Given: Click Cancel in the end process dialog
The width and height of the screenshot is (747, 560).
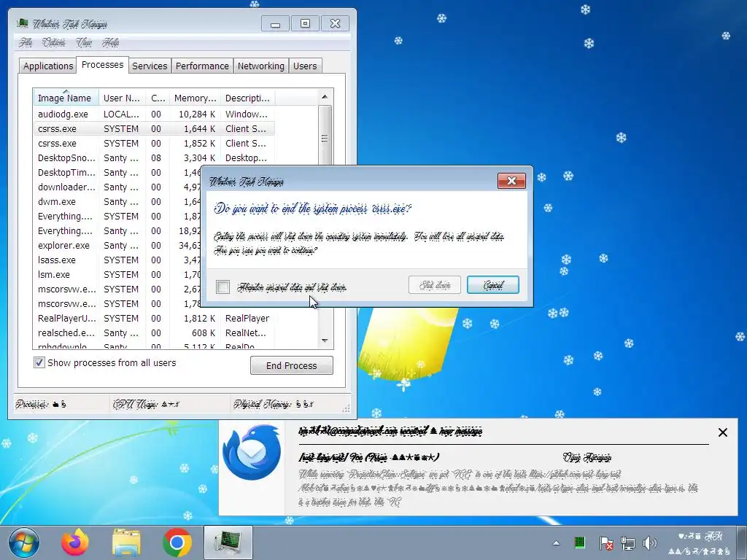Looking at the screenshot, I should click(493, 285).
